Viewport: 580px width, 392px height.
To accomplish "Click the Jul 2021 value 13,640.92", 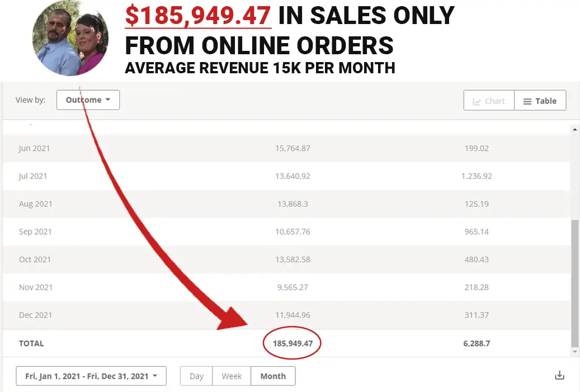I will pyautogui.click(x=293, y=176).
